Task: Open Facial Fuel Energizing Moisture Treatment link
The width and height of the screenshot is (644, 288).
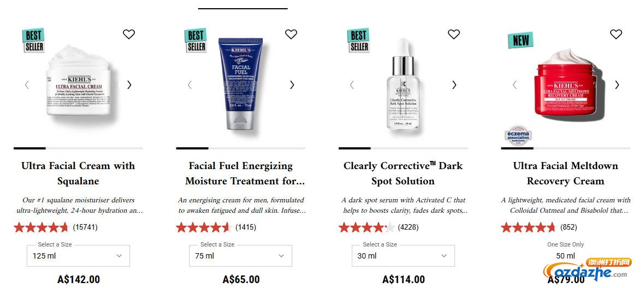Action: [x=245, y=173]
